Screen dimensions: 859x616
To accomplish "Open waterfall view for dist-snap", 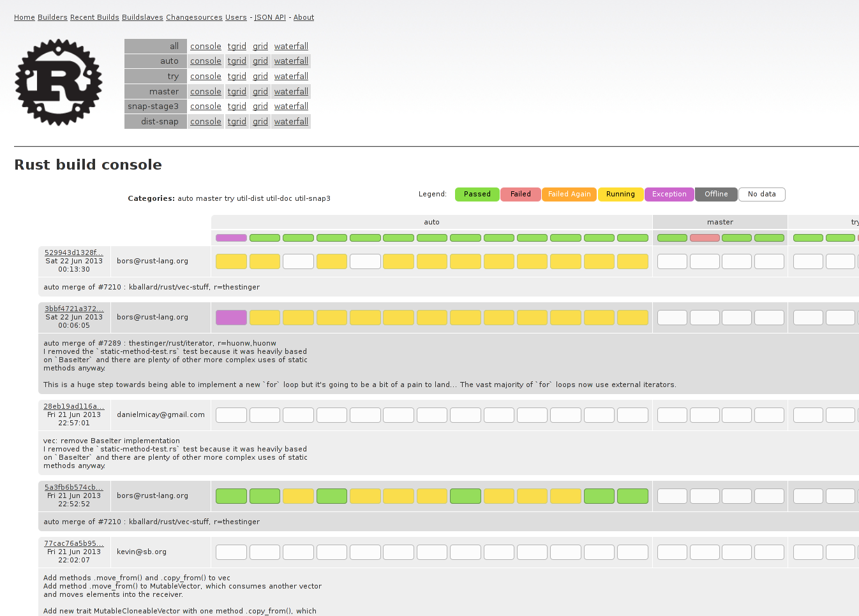I will pyautogui.click(x=291, y=122).
